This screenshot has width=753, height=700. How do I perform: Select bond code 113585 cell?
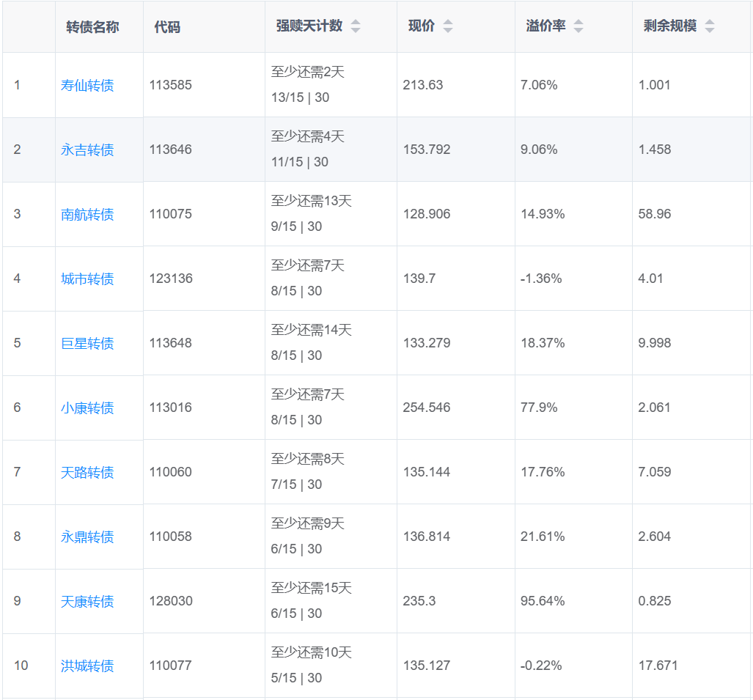[x=171, y=85]
